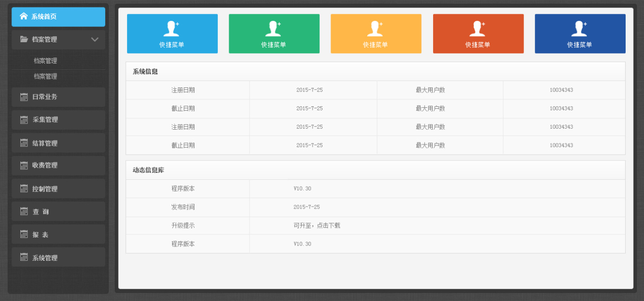Click the first V10.30 version value

tap(303, 189)
